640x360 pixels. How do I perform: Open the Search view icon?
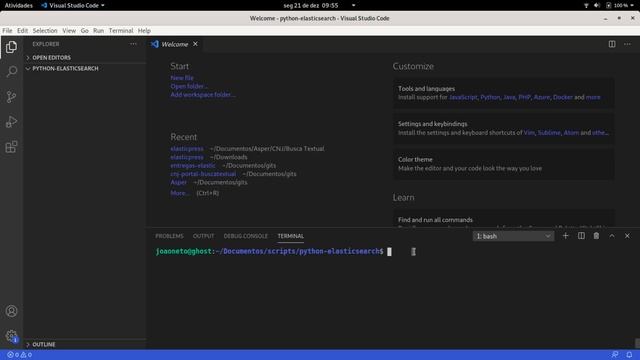(x=11, y=72)
